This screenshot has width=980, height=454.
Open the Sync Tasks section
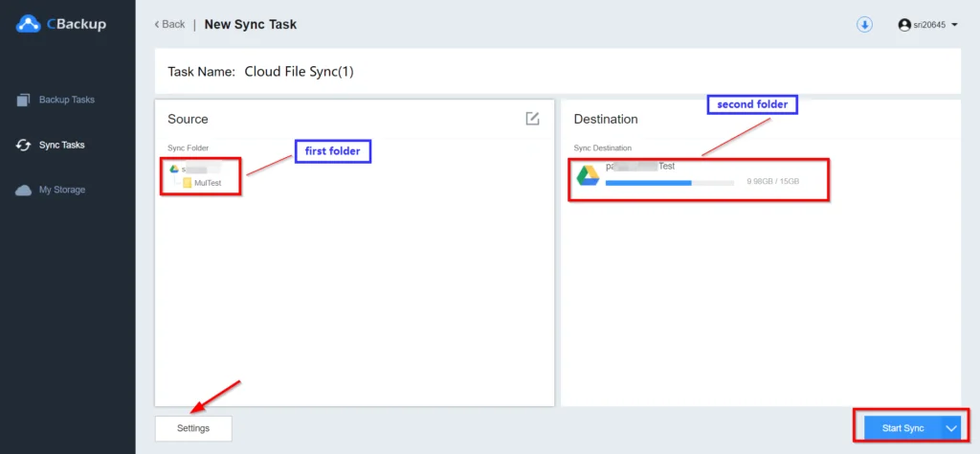(x=62, y=145)
